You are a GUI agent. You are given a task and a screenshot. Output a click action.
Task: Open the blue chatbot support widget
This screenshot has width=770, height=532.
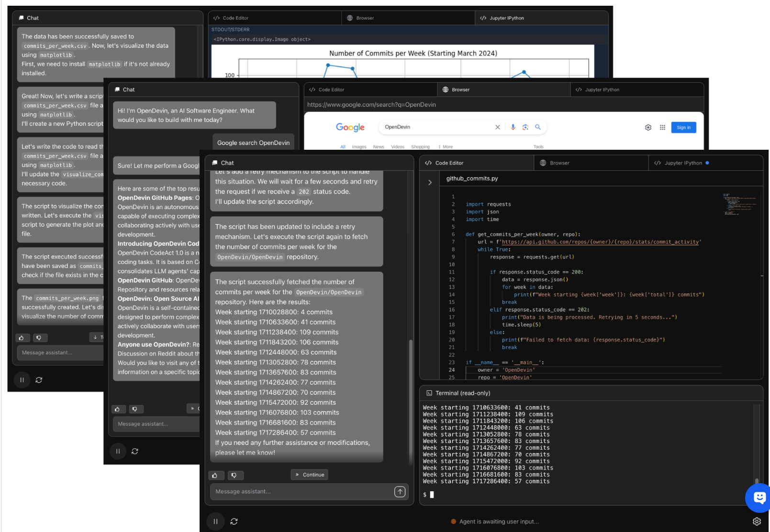point(759,498)
